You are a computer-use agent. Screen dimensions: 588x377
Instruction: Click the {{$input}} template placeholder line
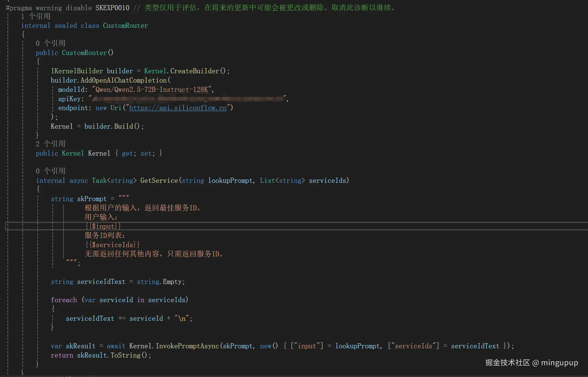click(x=103, y=226)
